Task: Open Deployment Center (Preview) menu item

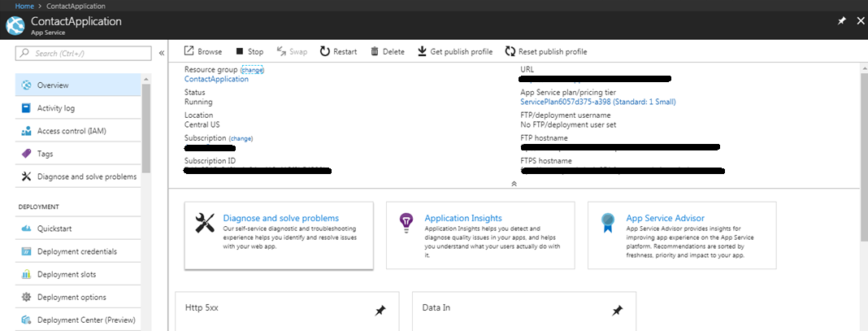Action: [79, 320]
